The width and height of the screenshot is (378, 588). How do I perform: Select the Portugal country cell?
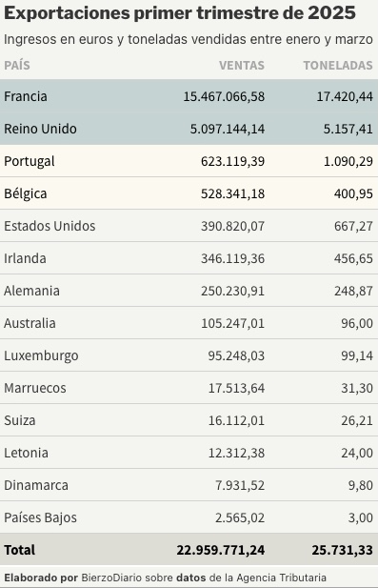(x=30, y=161)
